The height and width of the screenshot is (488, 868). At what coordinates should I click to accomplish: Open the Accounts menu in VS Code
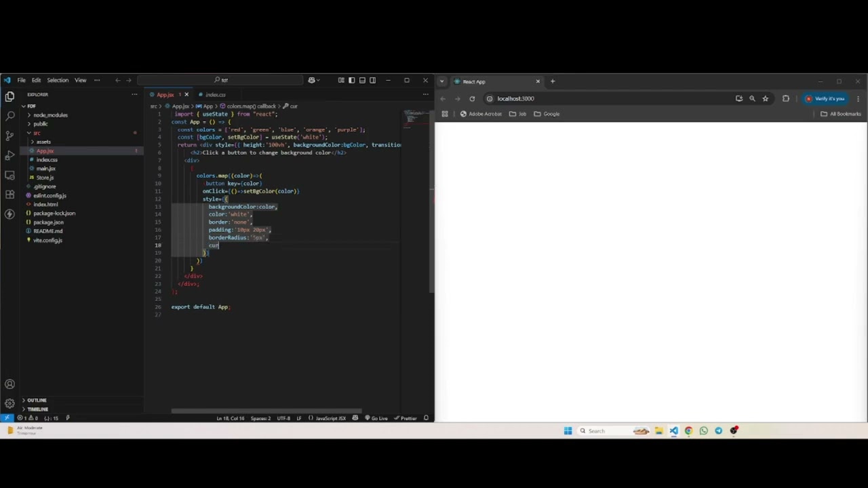tap(9, 384)
